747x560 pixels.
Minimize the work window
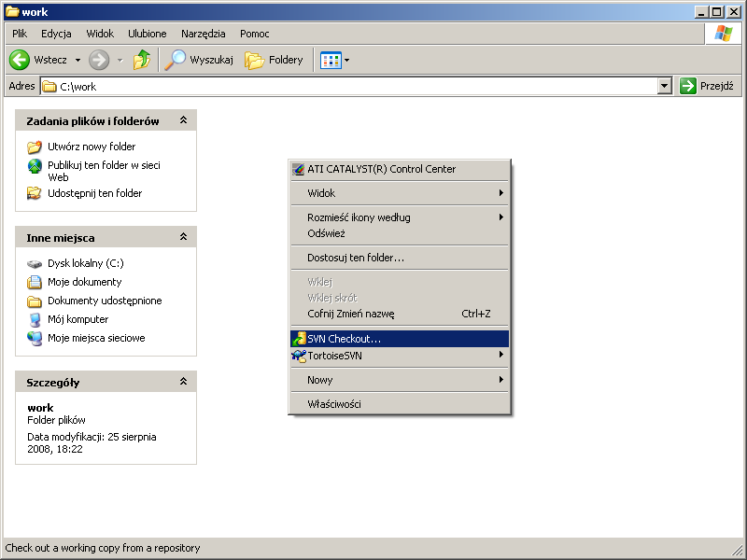click(701, 12)
